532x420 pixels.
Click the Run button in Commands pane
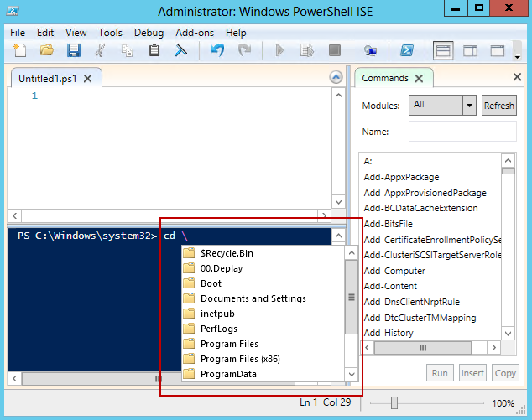(x=440, y=373)
